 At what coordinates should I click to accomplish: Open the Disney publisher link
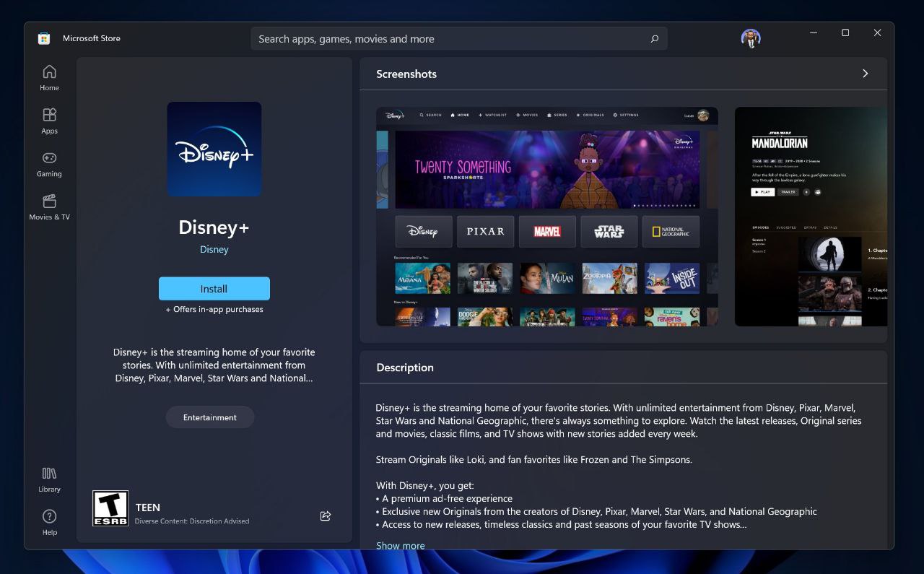(x=214, y=249)
